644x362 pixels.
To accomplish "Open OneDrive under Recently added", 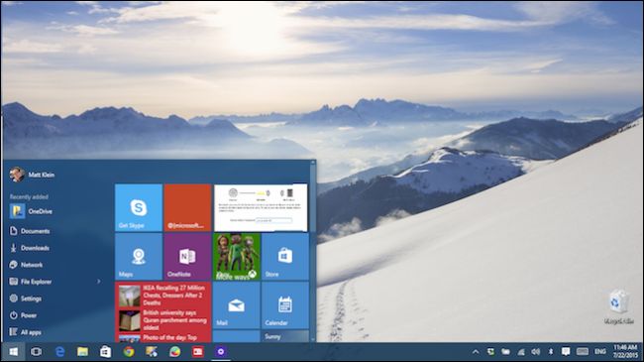I will [x=32, y=211].
